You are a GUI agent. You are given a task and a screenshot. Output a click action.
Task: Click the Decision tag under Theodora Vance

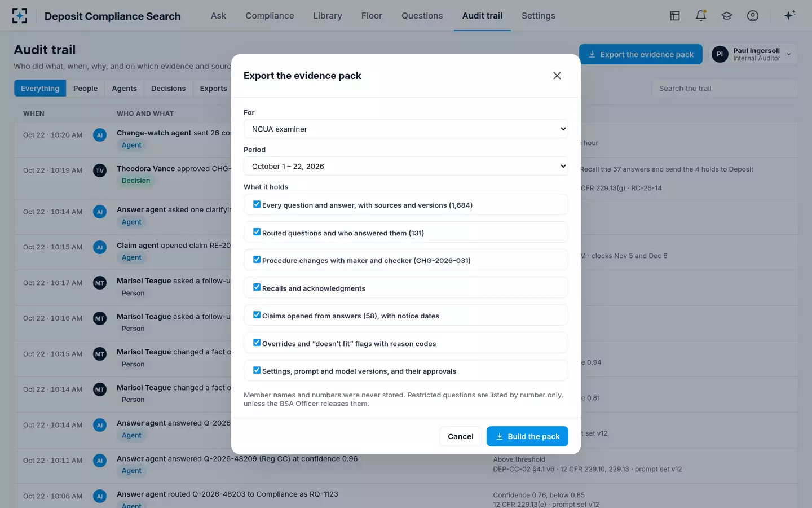pyautogui.click(x=136, y=181)
